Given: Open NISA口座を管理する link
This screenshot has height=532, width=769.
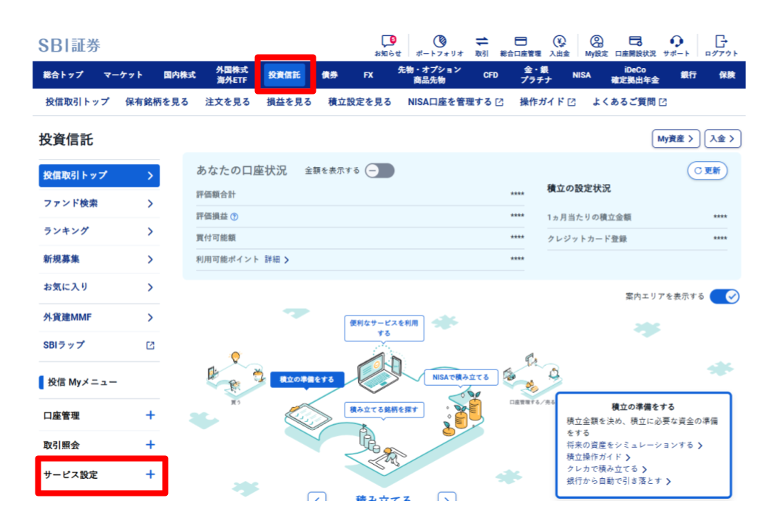Looking at the screenshot, I should click(455, 101).
